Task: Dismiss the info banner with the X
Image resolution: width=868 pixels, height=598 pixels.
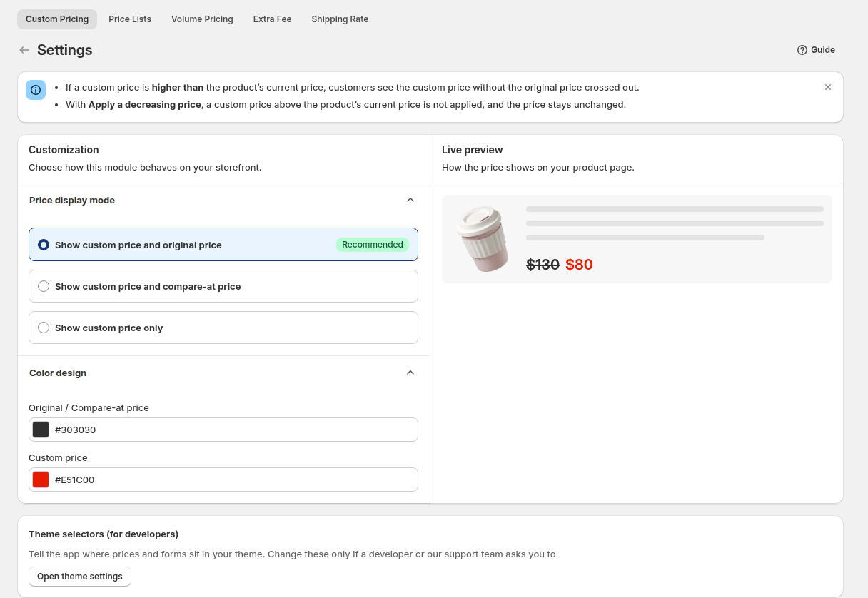Action: tap(828, 87)
